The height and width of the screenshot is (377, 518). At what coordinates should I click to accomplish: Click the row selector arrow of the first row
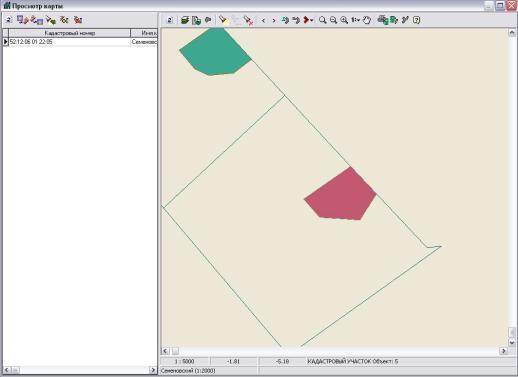pos(6,42)
